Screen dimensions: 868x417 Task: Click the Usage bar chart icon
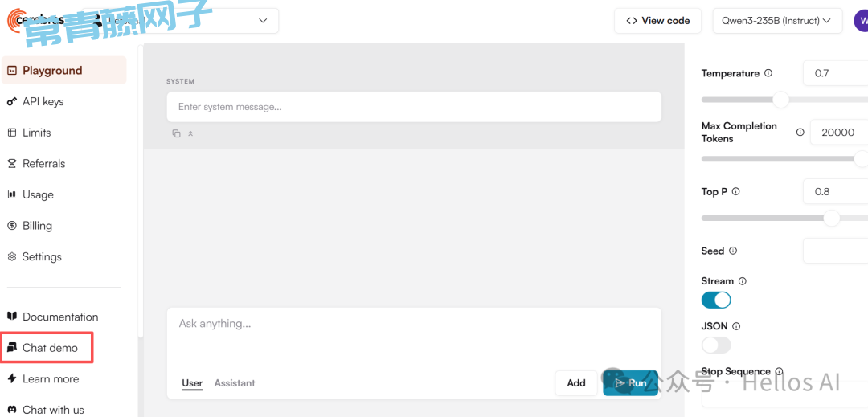coord(12,194)
